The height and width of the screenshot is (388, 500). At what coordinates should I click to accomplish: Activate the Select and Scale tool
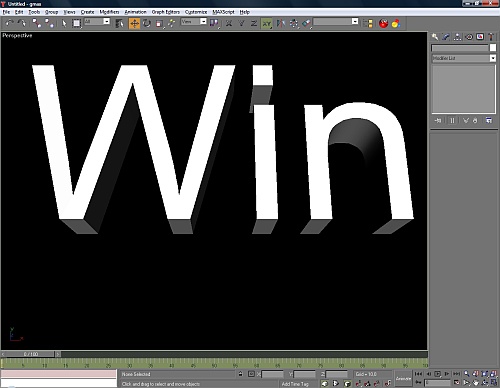159,23
